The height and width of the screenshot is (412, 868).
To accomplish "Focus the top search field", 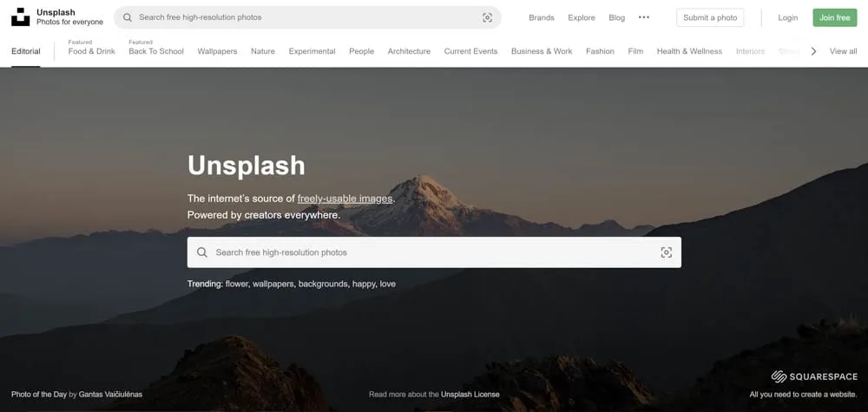I will coord(307,17).
